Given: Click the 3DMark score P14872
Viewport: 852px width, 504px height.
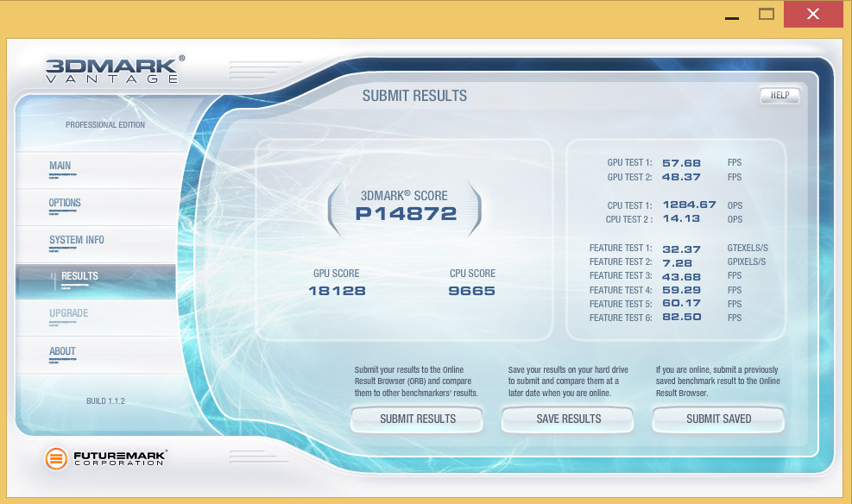Looking at the screenshot, I should 406,214.
